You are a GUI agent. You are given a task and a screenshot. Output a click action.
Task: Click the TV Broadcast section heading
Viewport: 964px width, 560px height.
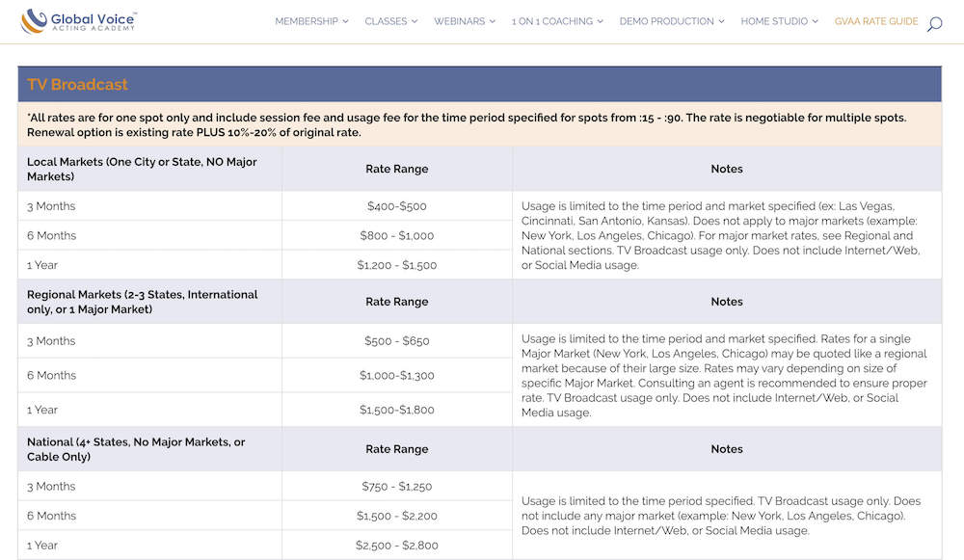pyautogui.click(x=77, y=85)
